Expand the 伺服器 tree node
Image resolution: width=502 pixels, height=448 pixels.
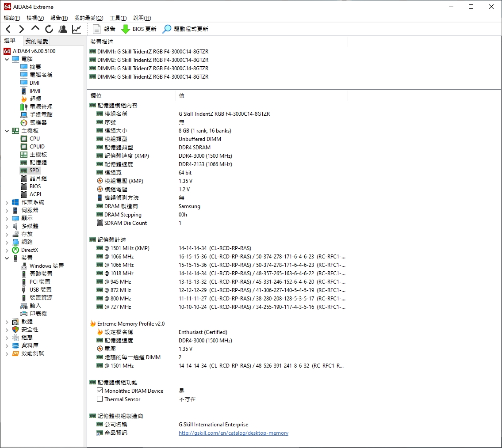[7, 210]
